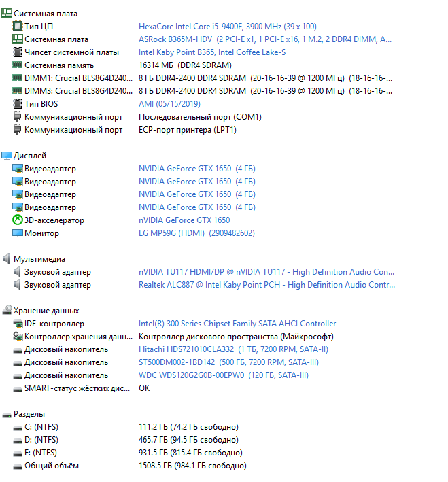Click the Storage section header icon
448x482 pixels.
pyautogui.click(x=7, y=310)
